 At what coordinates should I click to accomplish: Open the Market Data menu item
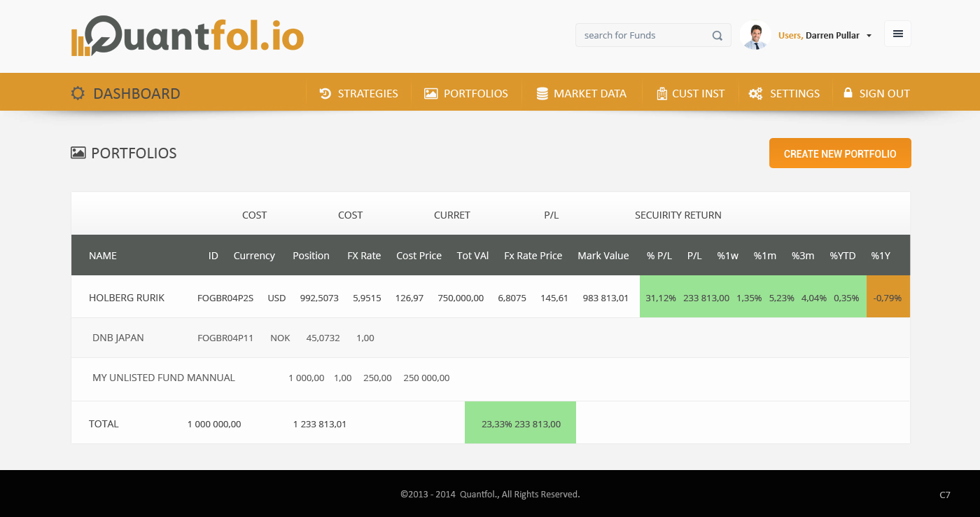(x=590, y=93)
